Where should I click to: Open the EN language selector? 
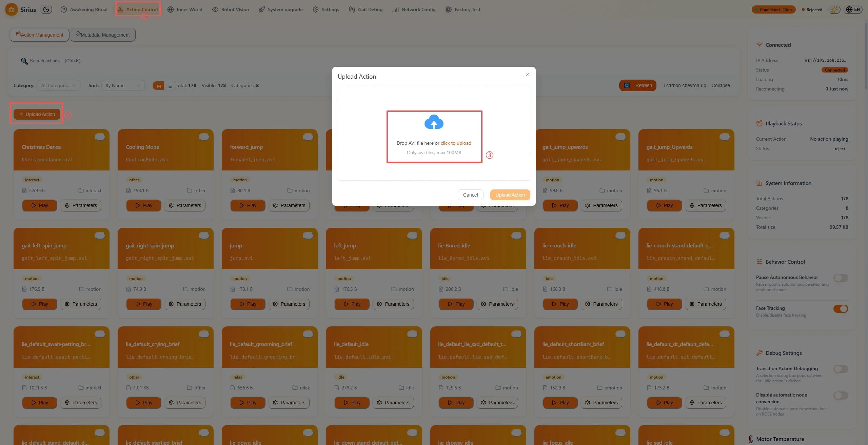pyautogui.click(x=853, y=9)
